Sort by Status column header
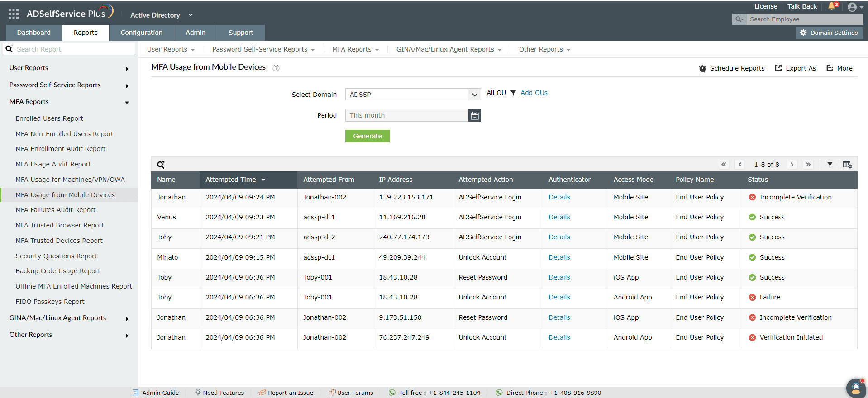Image resolution: width=868 pixels, height=398 pixels. [x=800, y=180]
